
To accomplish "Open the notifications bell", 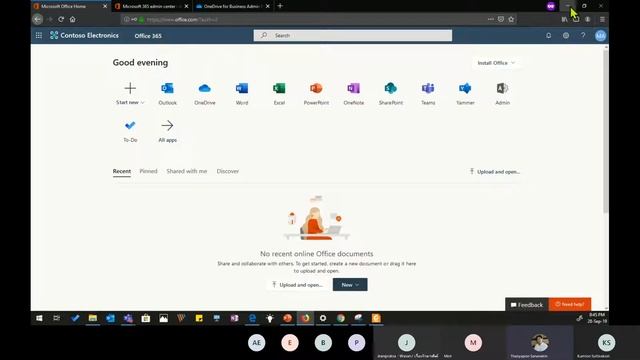I will [x=549, y=36].
